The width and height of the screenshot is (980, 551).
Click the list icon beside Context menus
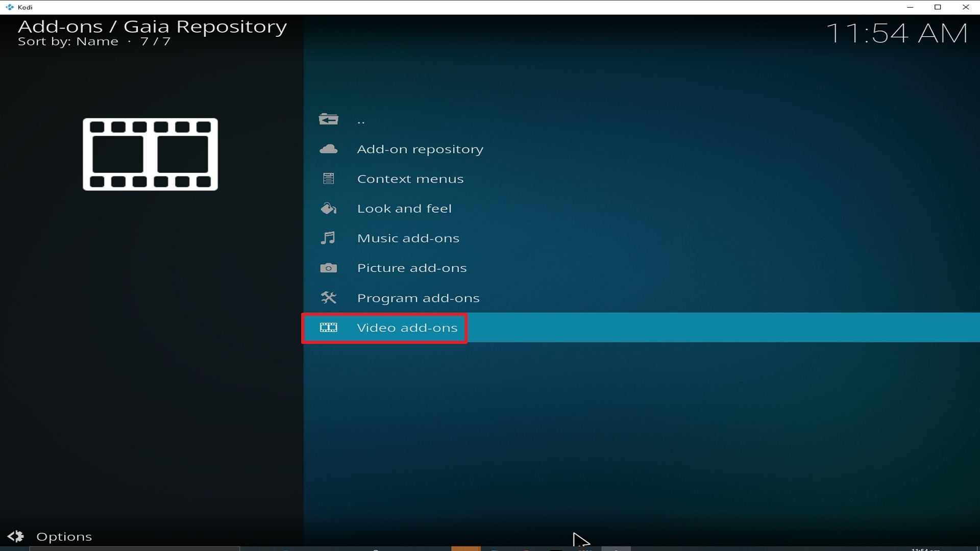tap(328, 179)
